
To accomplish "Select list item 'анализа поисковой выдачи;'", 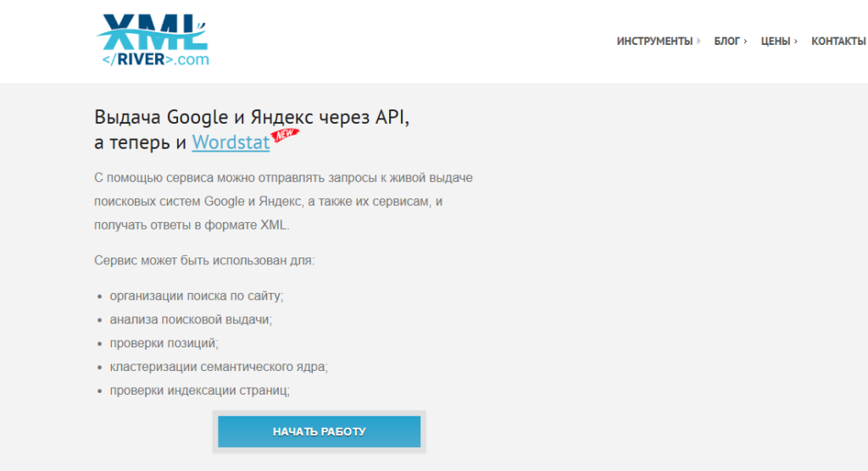I will click(191, 319).
